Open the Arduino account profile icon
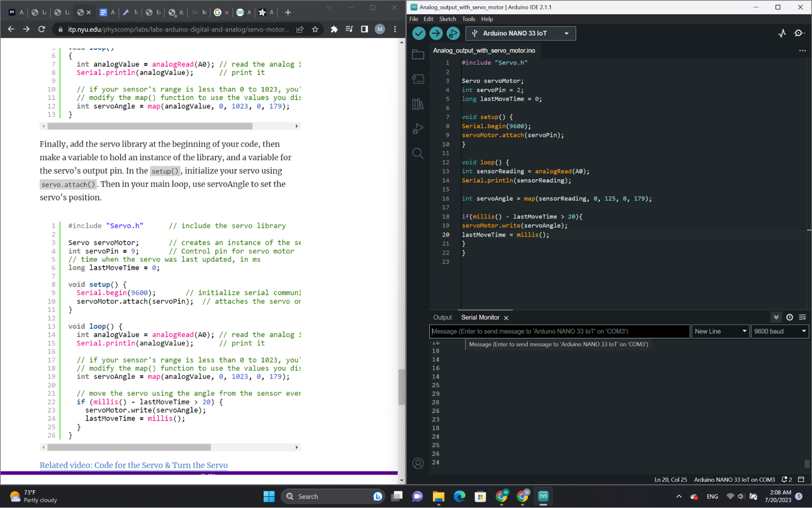812x508 pixels. tap(418, 464)
